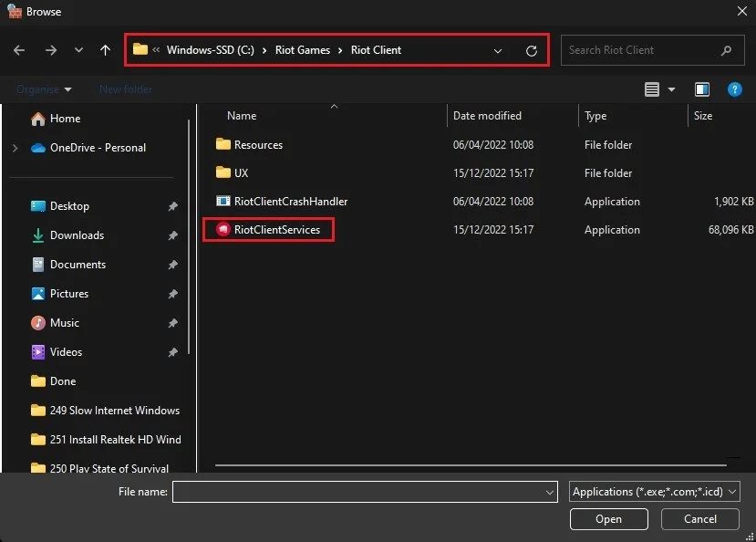Viewport: 756px width, 542px height.
Task: Click the Cancel button
Action: tap(700, 519)
